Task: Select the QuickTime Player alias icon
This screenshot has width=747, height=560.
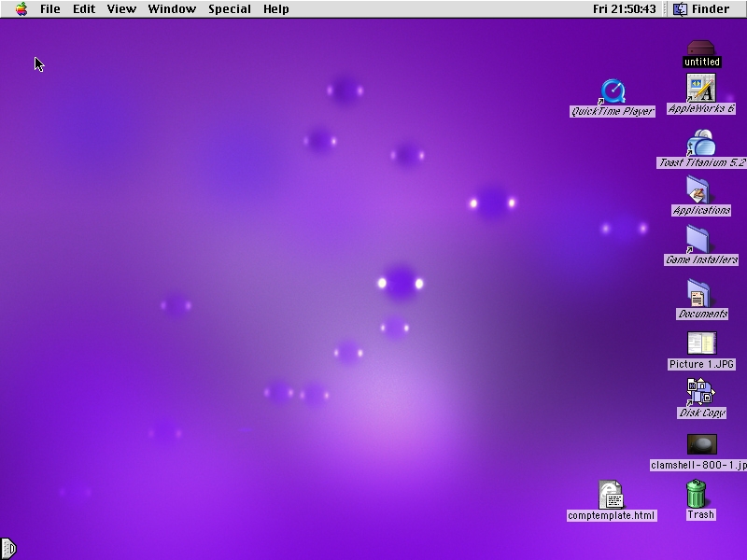Action: pos(613,91)
